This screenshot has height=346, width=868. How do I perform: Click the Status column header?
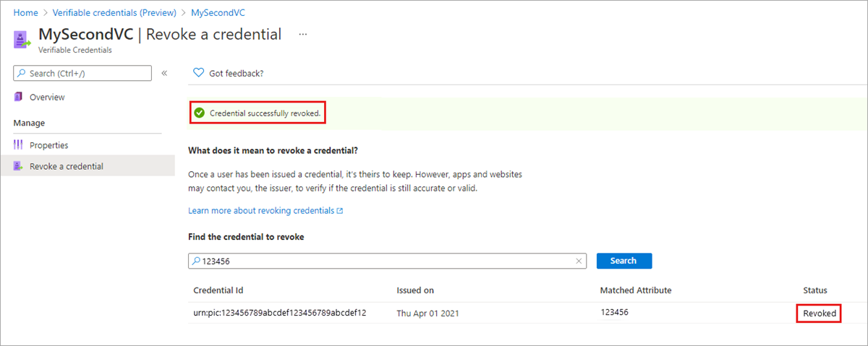click(815, 290)
